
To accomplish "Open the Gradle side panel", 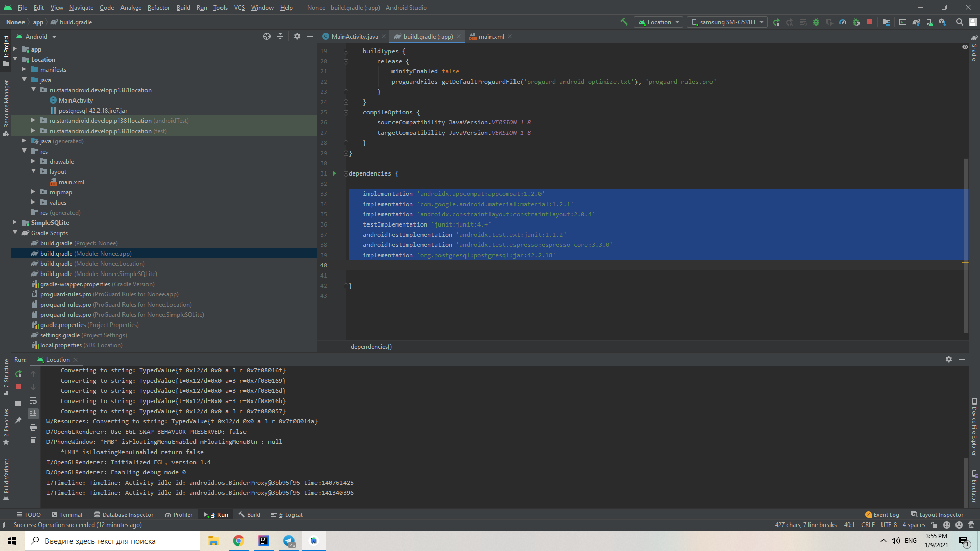I will click(974, 48).
